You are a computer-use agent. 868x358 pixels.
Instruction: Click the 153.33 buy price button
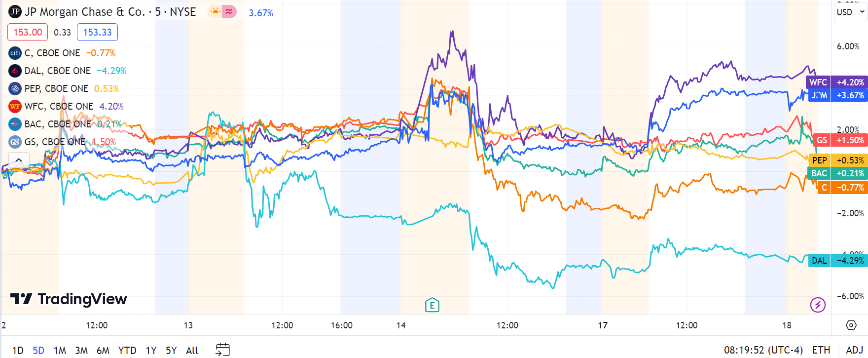click(97, 32)
